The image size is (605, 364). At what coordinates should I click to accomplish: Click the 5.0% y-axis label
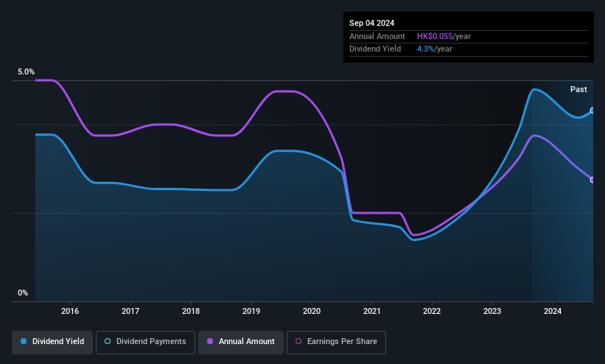coord(26,72)
